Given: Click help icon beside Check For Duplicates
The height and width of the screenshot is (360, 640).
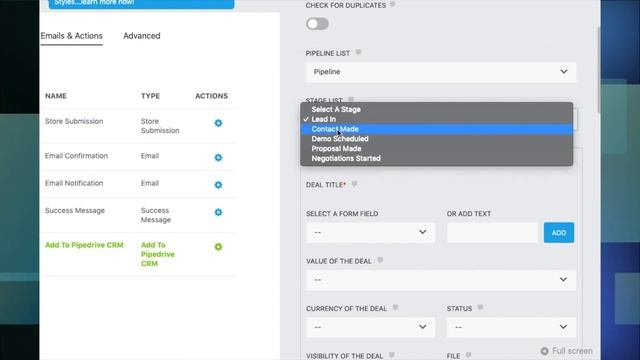Looking at the screenshot, I should [x=392, y=5].
